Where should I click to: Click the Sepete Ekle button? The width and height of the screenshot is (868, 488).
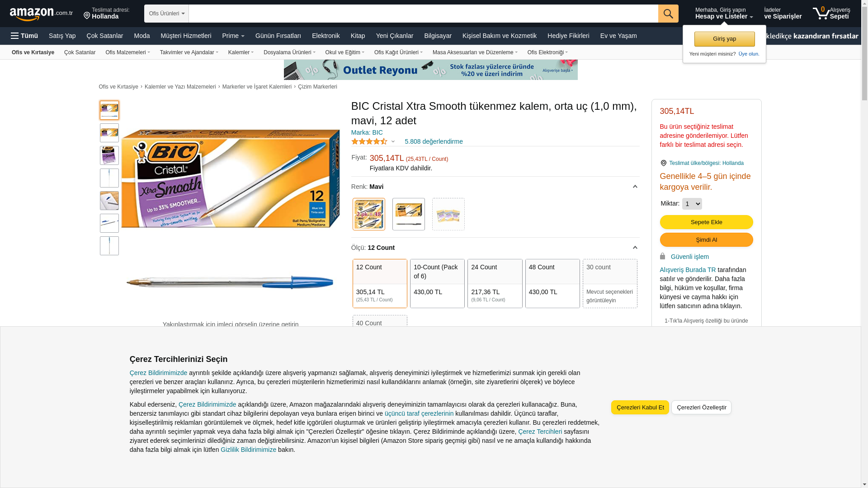click(706, 222)
